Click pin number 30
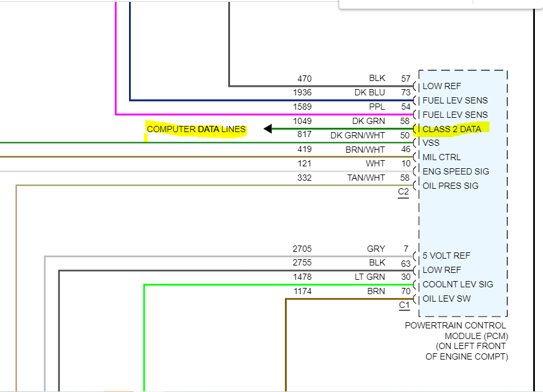This screenshot has width=543, height=392. coord(405,277)
